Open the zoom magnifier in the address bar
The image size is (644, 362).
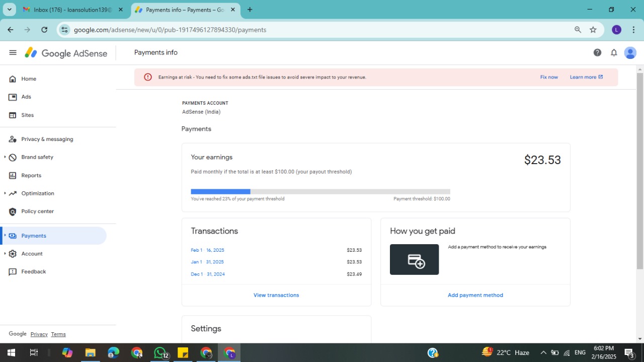578,30
